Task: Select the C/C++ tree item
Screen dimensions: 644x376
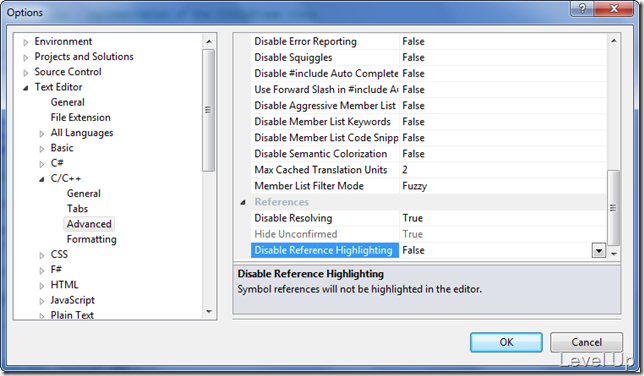Action: point(66,178)
